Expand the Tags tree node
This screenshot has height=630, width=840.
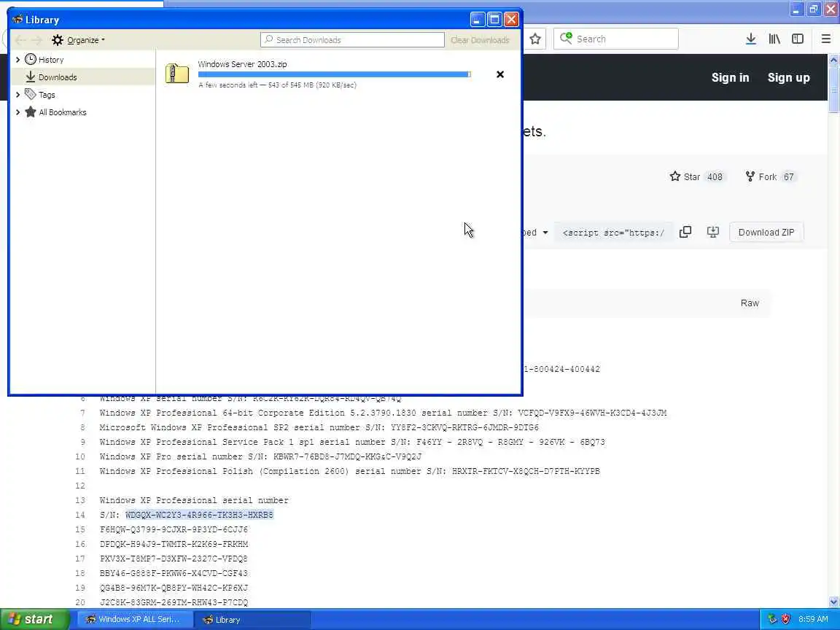(17, 95)
